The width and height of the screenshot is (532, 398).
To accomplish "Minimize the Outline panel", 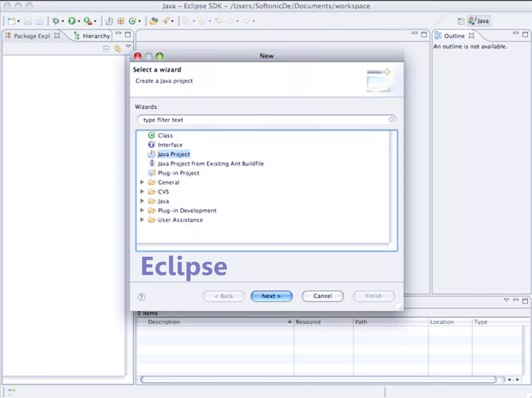I will pos(516,33).
